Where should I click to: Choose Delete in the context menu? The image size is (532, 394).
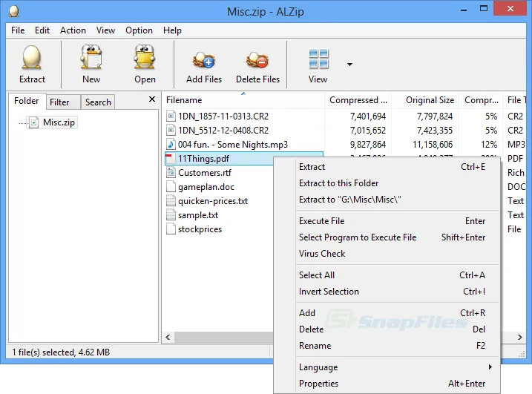click(x=387, y=329)
